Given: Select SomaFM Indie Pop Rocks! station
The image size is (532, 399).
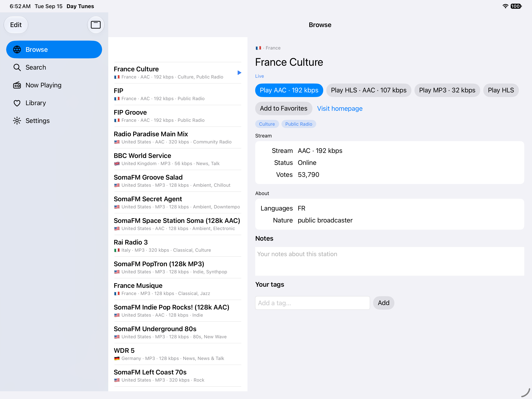Looking at the screenshot, I should pos(177,311).
